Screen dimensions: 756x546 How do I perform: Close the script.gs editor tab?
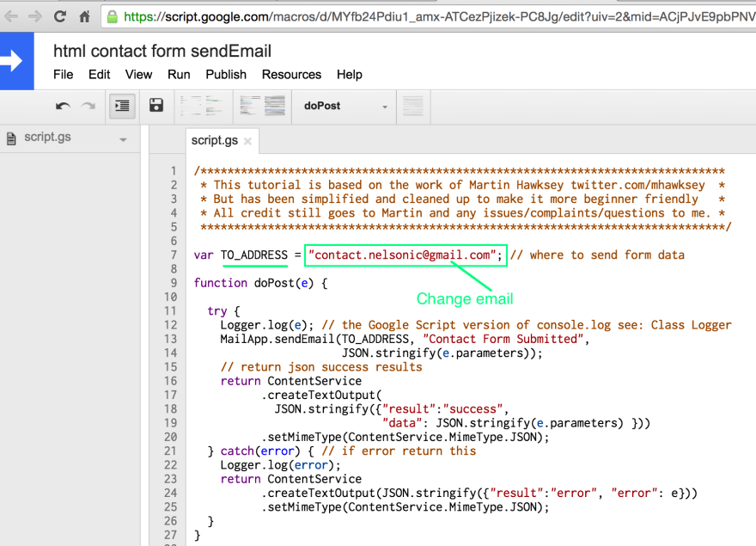tap(247, 141)
